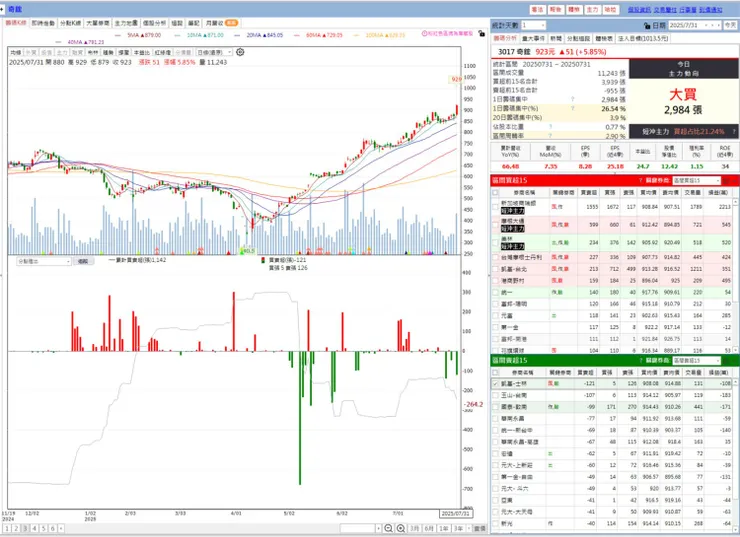Tick the select-all checkbox in the 區間買超15 table header
Viewport: 740px width, 537px height.
(x=495, y=193)
